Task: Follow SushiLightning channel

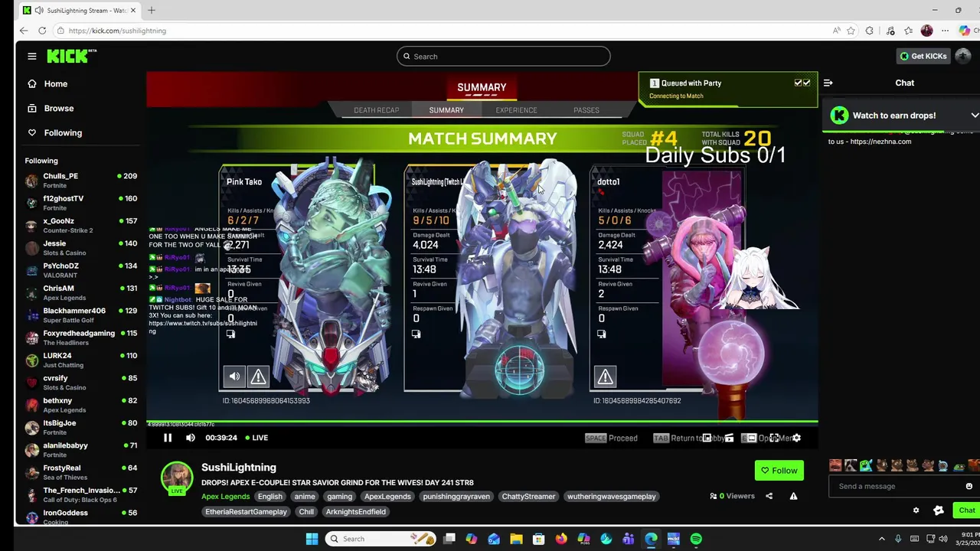Action: click(x=779, y=471)
